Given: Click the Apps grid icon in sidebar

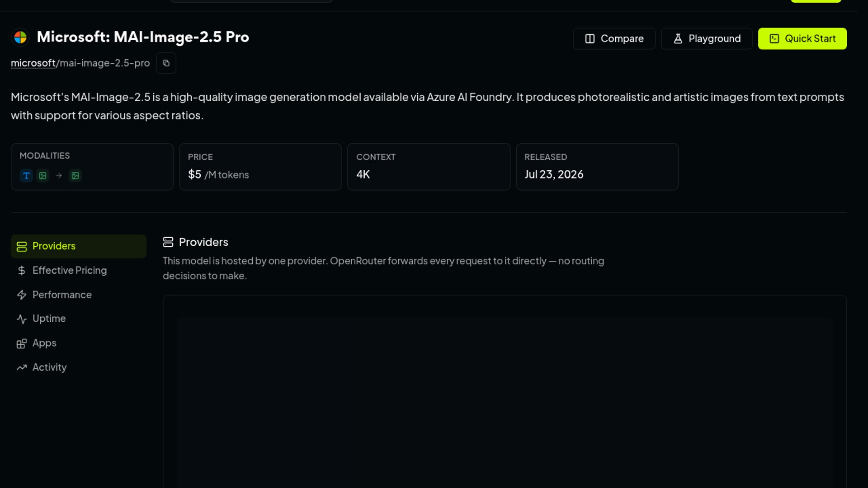Looking at the screenshot, I should 22,343.
